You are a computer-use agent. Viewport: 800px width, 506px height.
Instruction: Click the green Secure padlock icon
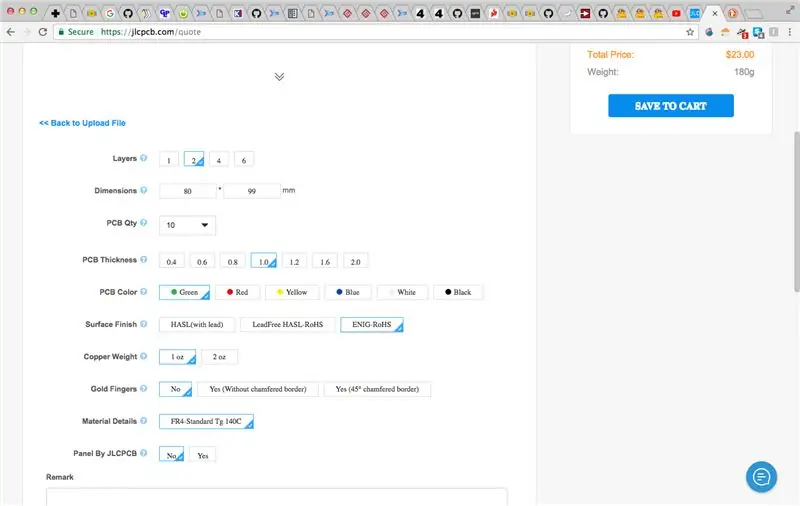coord(61,32)
